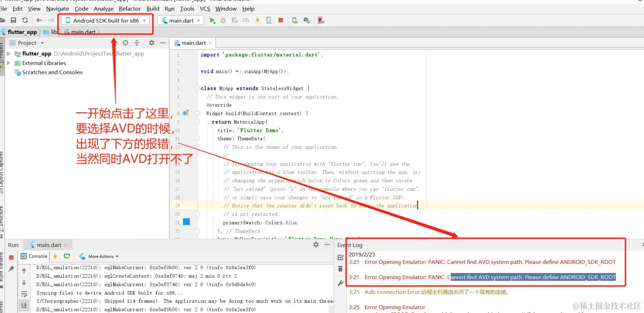Open the VCS menu
This screenshot has height=313, width=644.
tap(205, 9)
